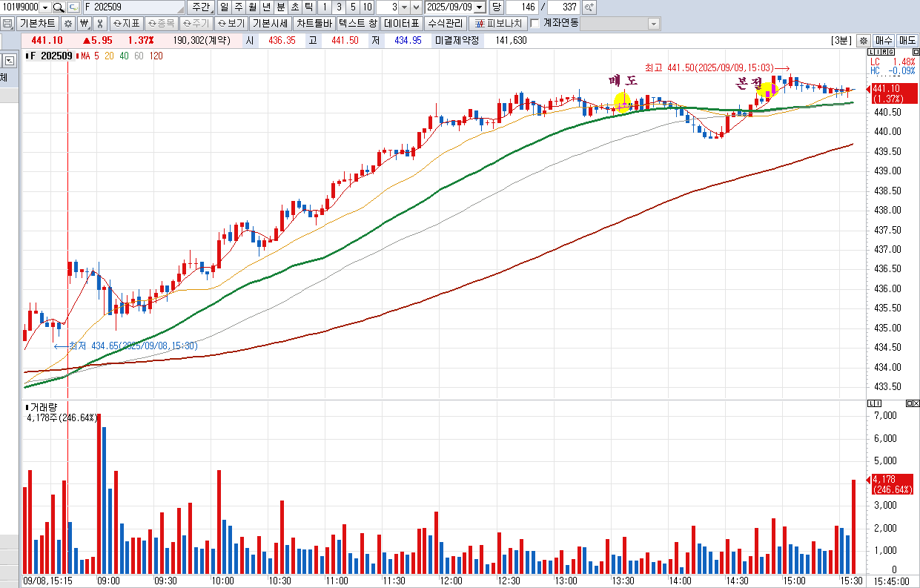Select the 일 (daily) period toggle

224,7
